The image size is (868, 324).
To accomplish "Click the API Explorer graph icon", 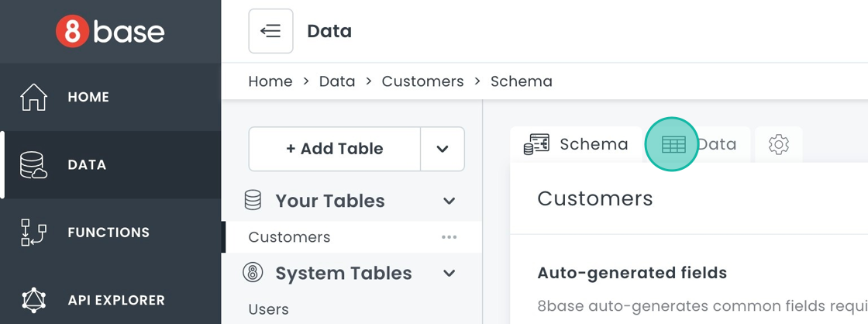I will click(x=33, y=300).
